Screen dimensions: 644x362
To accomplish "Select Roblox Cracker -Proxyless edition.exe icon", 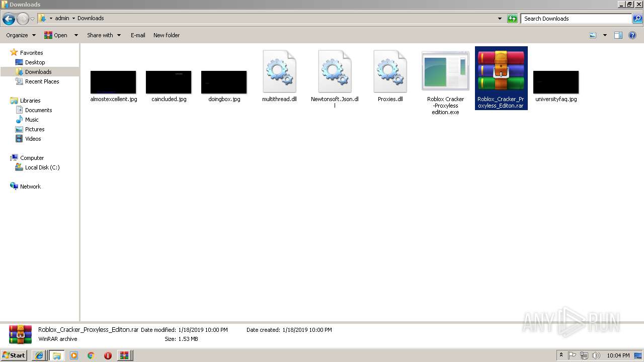I will [x=445, y=71].
